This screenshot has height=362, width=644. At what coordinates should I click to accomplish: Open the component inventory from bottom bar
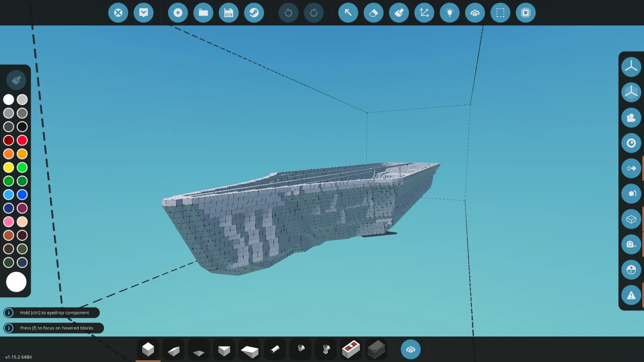(411, 350)
